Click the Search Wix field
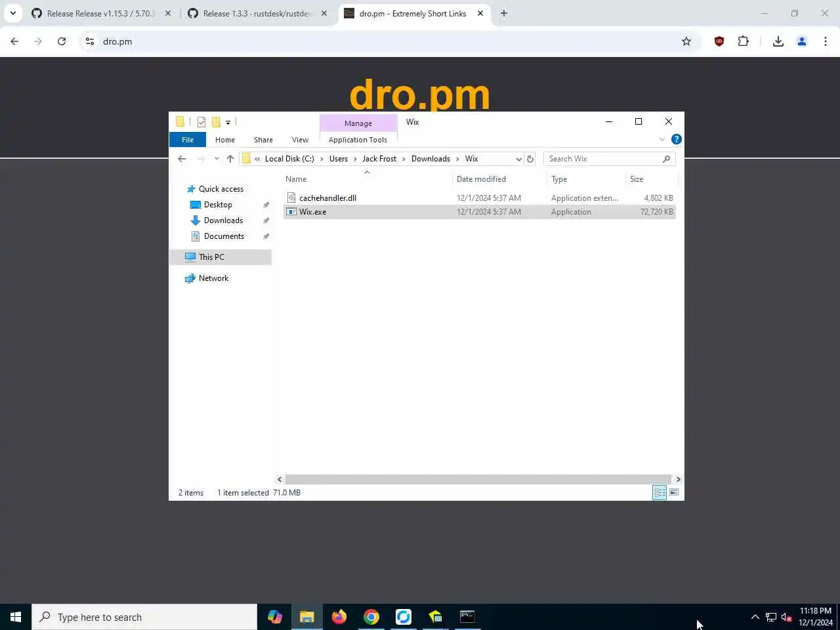840x630 pixels. (x=602, y=159)
